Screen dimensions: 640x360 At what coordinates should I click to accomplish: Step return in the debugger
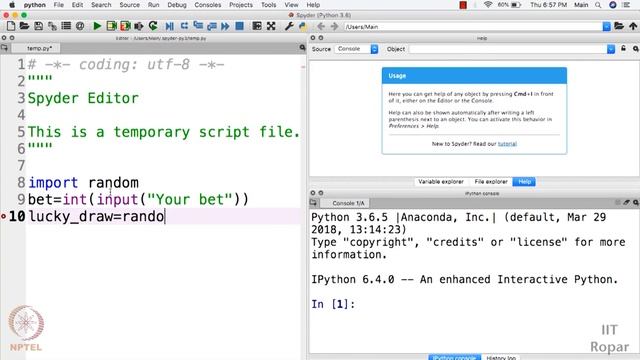click(212, 27)
